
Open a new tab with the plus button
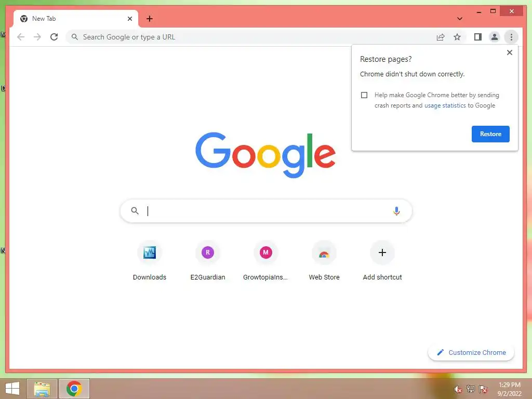point(150,19)
